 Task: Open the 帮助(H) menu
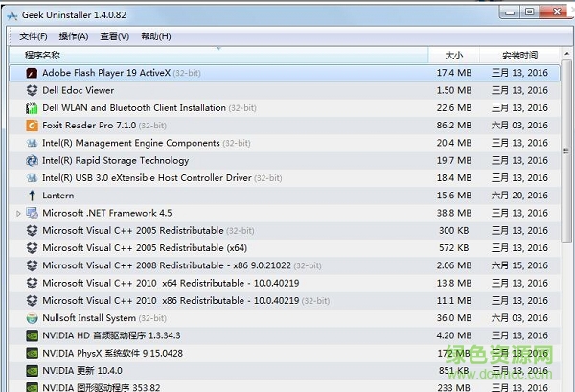point(155,36)
